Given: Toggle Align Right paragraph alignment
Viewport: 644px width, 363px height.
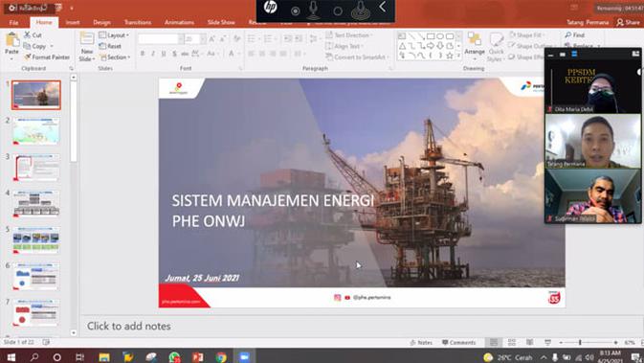Looking at the screenshot, I should pyautogui.click(x=273, y=54).
